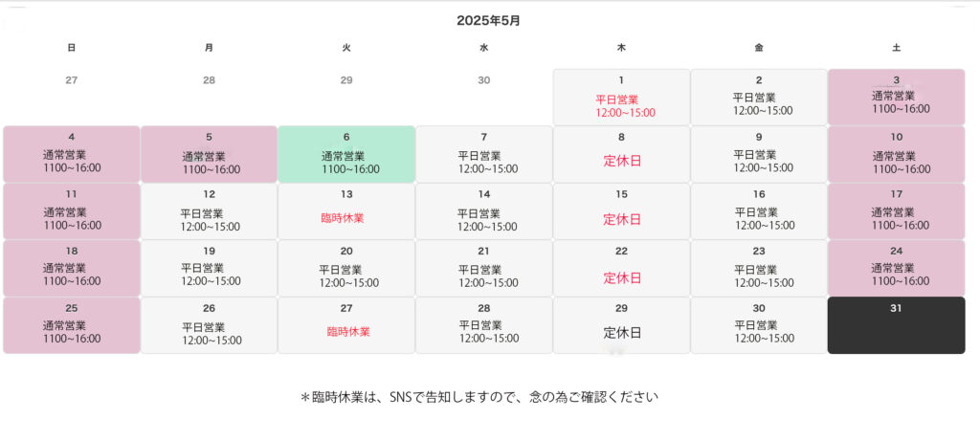Open May 27 臨時休業 date cell
This screenshot has height=441, width=980.
(346, 325)
